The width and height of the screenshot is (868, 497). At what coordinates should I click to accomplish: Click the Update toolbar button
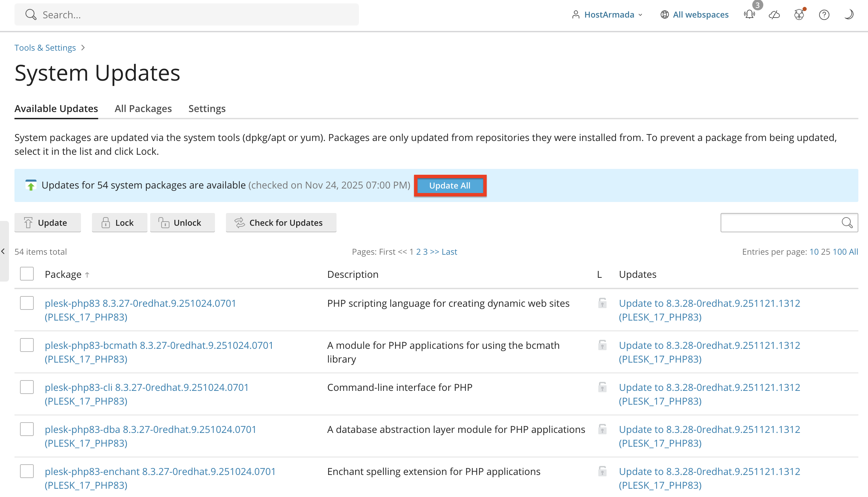[48, 223]
